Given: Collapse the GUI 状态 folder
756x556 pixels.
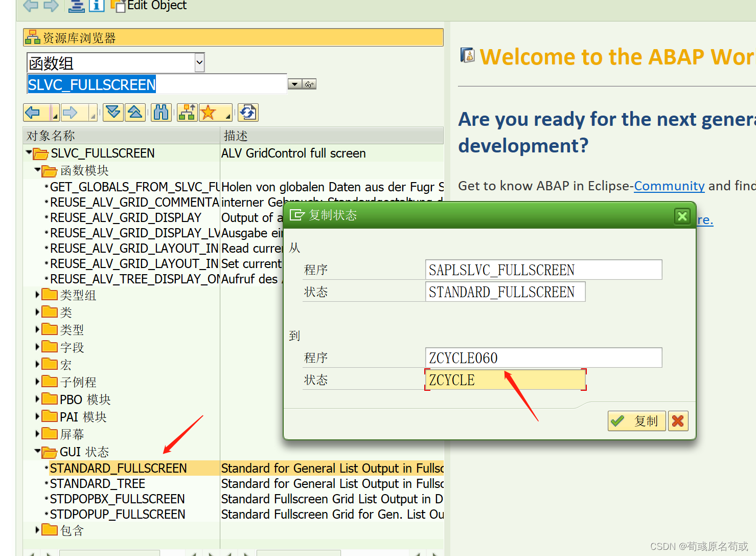Looking at the screenshot, I should [x=37, y=452].
